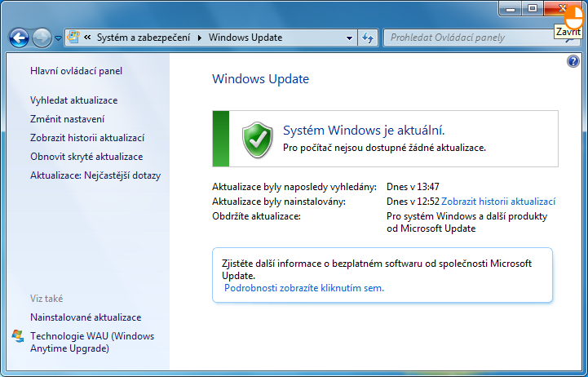Screen dimensions: 588x377
Task: Click the Windows Anytime Upgrade flag icon
Action: 18,335
